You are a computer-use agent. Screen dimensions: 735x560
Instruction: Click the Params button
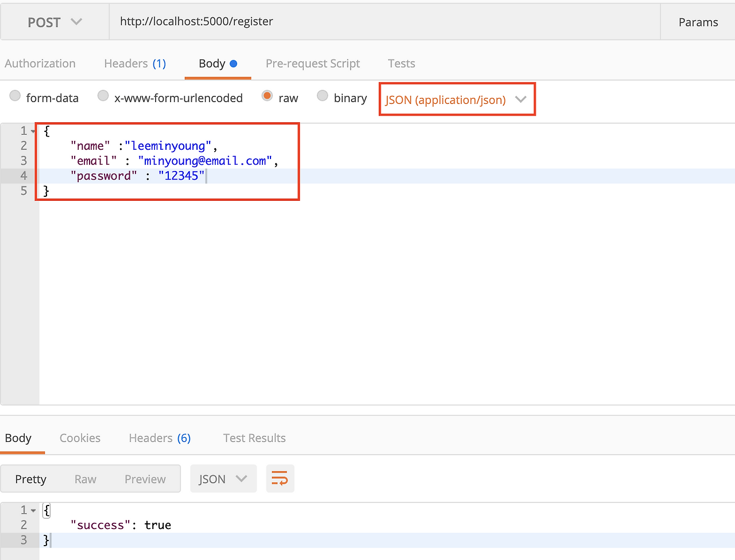tap(698, 22)
